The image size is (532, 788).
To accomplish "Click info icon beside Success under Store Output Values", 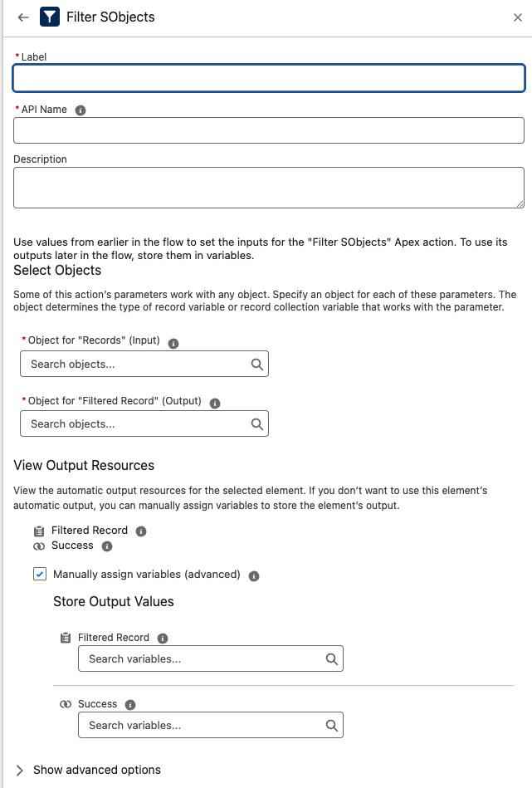I will 130,705.
